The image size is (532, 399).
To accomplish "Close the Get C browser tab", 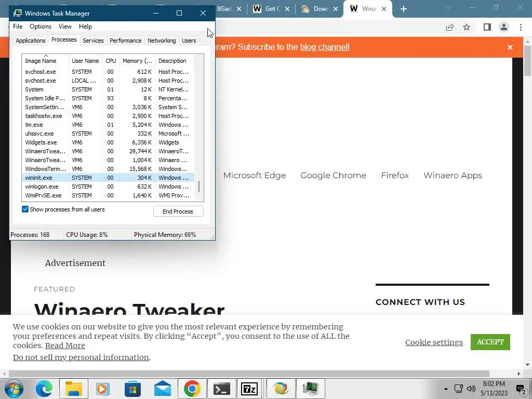I will pyautogui.click(x=287, y=9).
